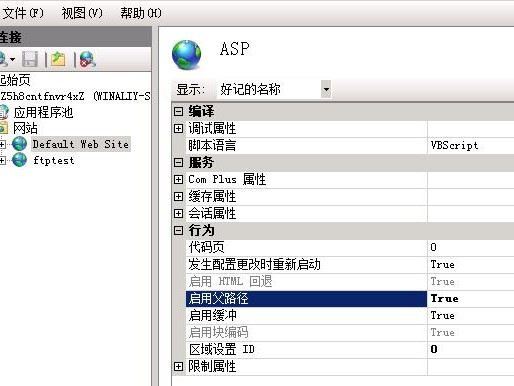The image size is (514, 386).
Task: Select 发生配置更改时重新启动 property
Action: coord(306,264)
